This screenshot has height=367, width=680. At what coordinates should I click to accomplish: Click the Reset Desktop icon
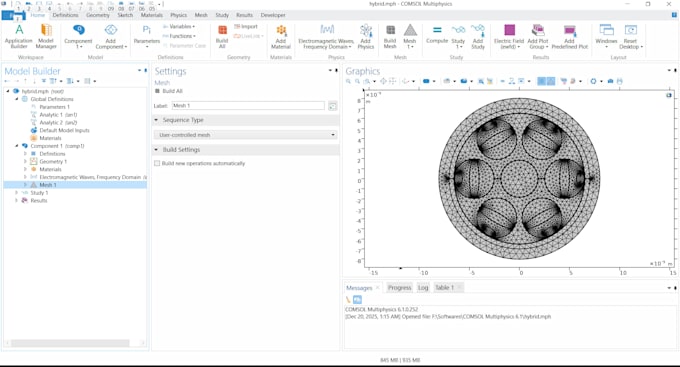[x=631, y=30]
